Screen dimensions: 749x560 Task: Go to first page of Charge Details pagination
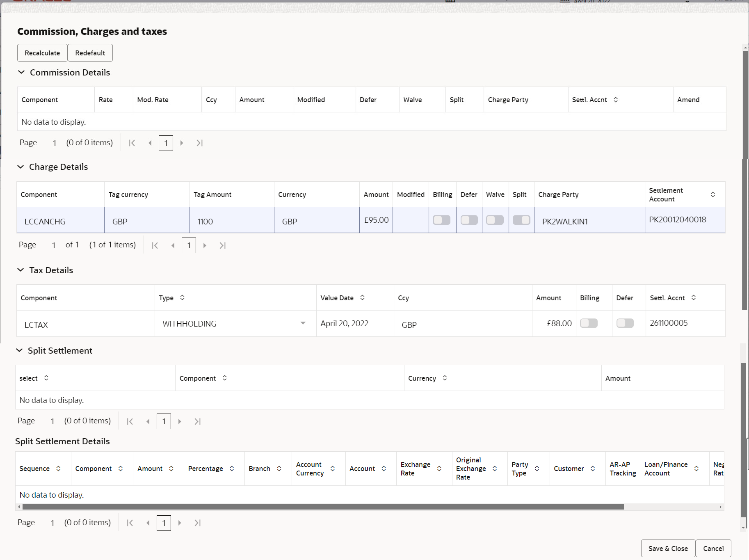tap(155, 245)
